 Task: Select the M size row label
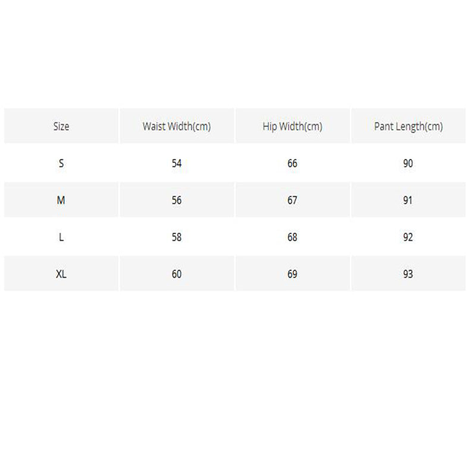click(x=61, y=201)
